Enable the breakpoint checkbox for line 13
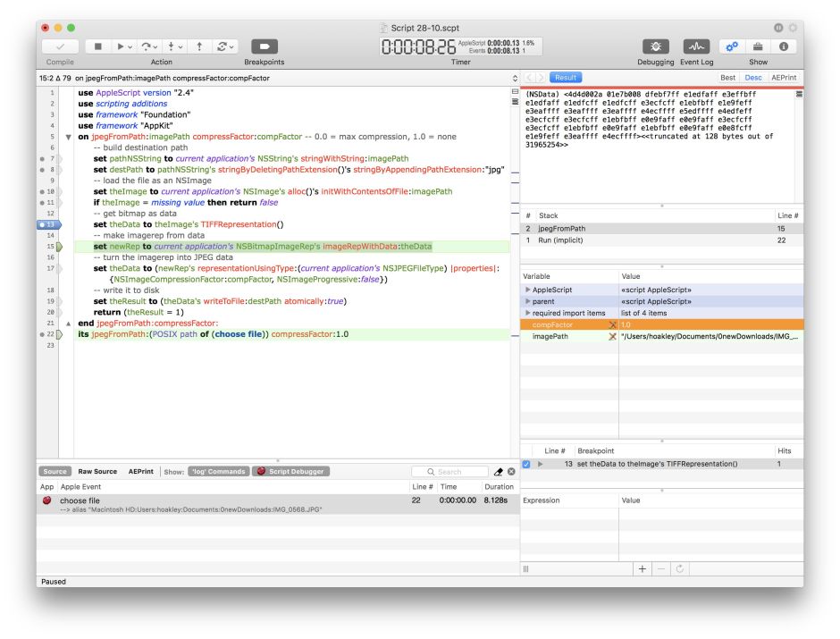The width and height of the screenshot is (840, 639). 527,464
